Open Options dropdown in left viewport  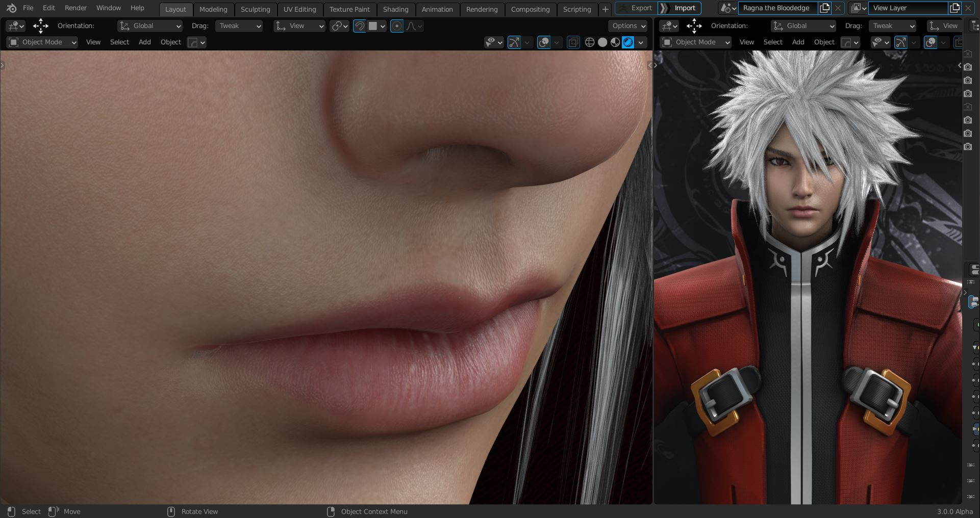pos(628,26)
